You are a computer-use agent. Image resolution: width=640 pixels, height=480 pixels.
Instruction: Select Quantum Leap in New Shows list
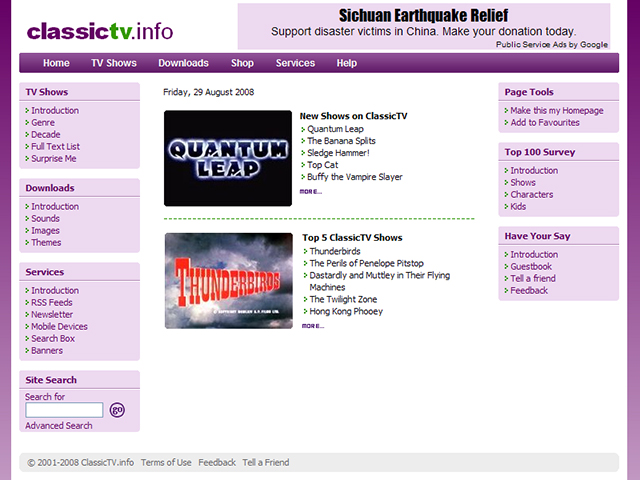(336, 129)
